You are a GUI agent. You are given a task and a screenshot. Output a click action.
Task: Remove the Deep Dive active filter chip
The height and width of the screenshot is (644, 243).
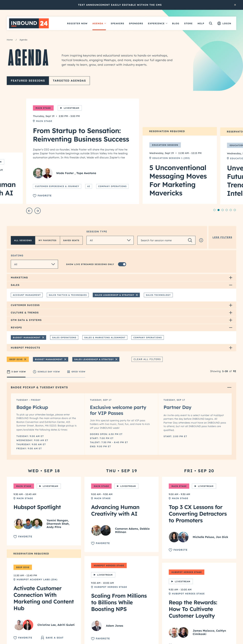click(25, 359)
